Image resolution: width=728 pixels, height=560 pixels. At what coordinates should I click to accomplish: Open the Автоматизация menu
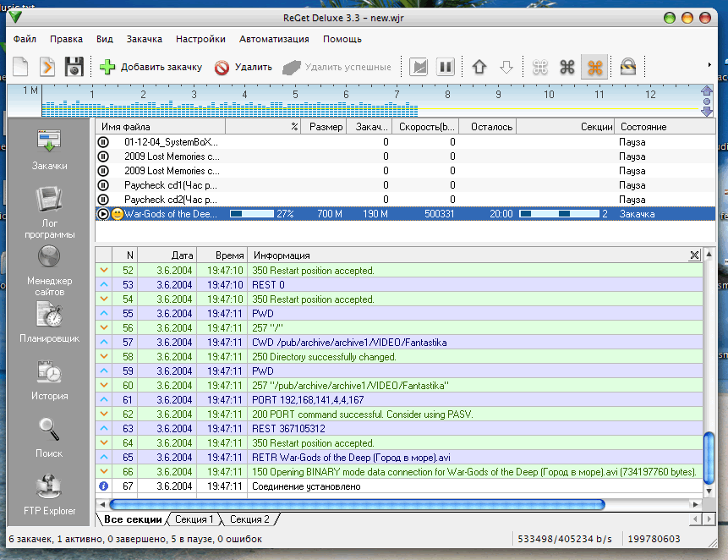tap(274, 39)
